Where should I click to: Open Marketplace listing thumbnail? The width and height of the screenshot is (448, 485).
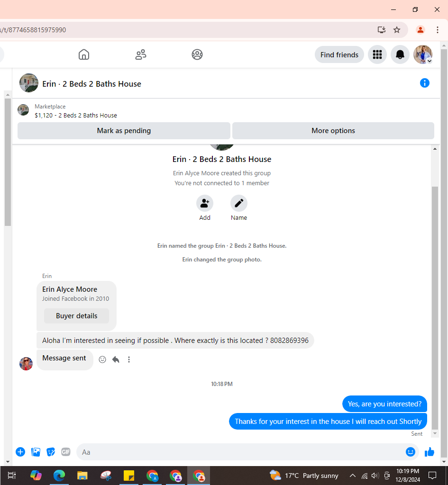[23, 110]
